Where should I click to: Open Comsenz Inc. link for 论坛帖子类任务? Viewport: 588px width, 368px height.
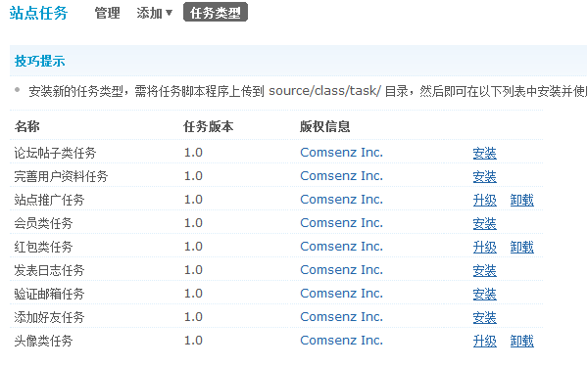tap(341, 153)
